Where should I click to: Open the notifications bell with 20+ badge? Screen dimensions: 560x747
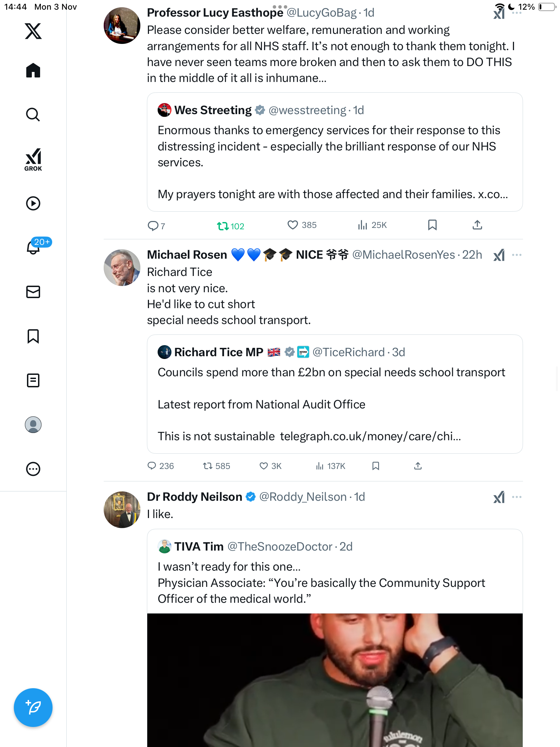(33, 247)
